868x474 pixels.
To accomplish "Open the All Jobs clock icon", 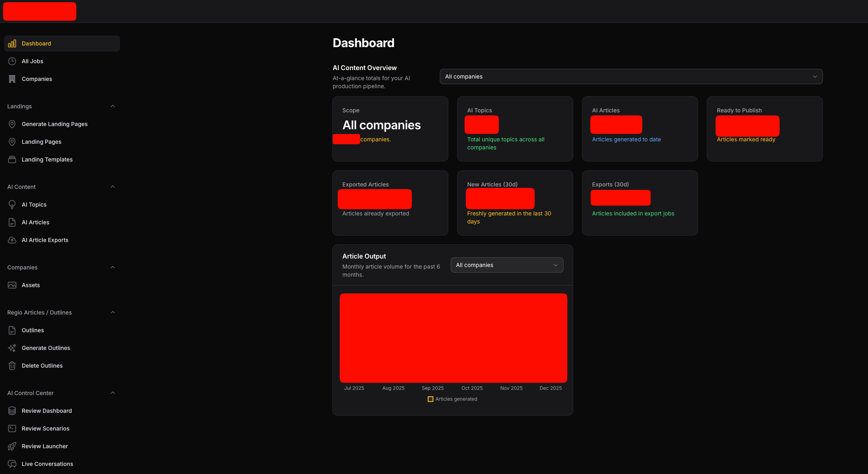I will (x=12, y=61).
